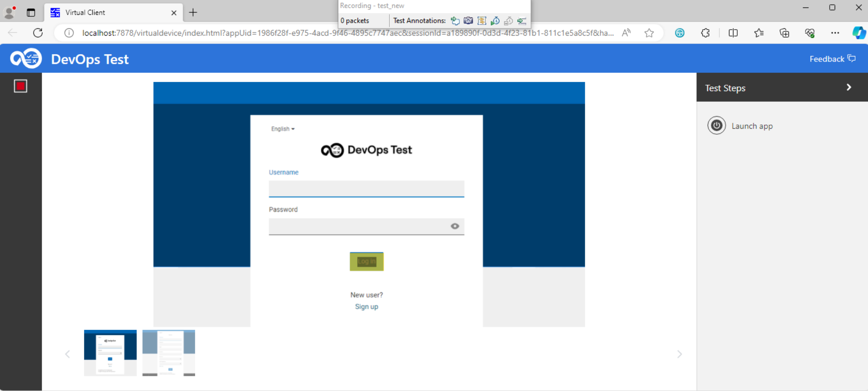
Task: Open the browser Extensions puzzle icon
Action: pos(705,33)
